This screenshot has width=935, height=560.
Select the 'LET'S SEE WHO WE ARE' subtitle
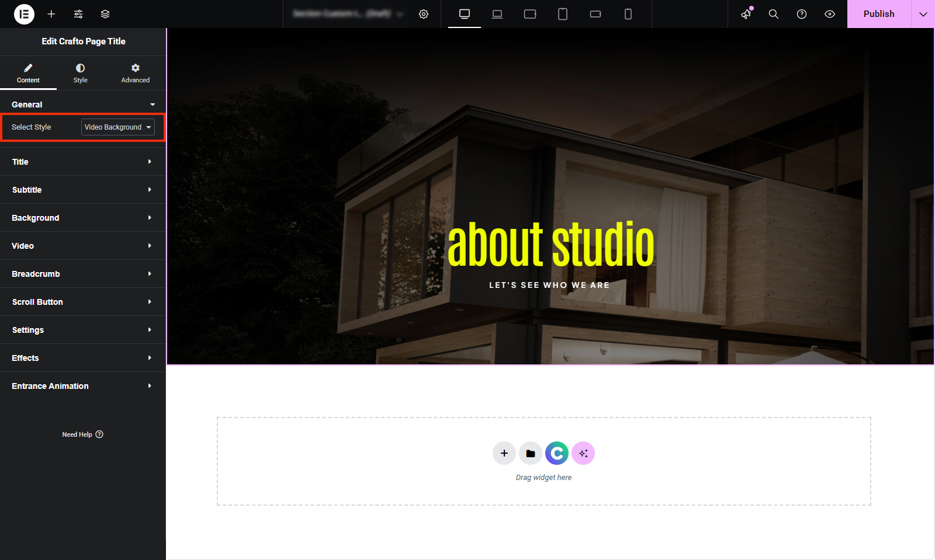(x=549, y=285)
